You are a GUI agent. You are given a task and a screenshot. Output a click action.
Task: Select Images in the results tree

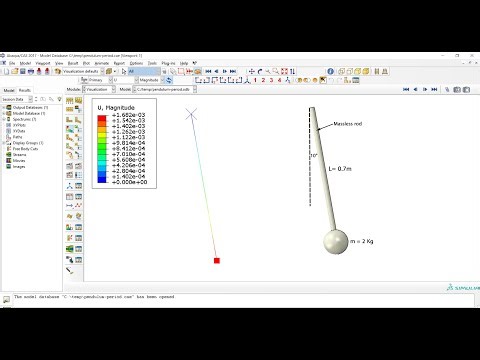tap(19, 167)
